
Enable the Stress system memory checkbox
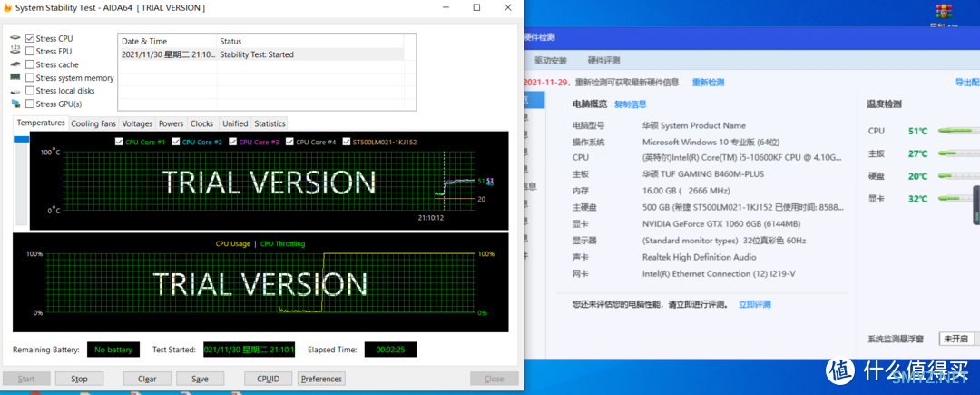coord(30,78)
